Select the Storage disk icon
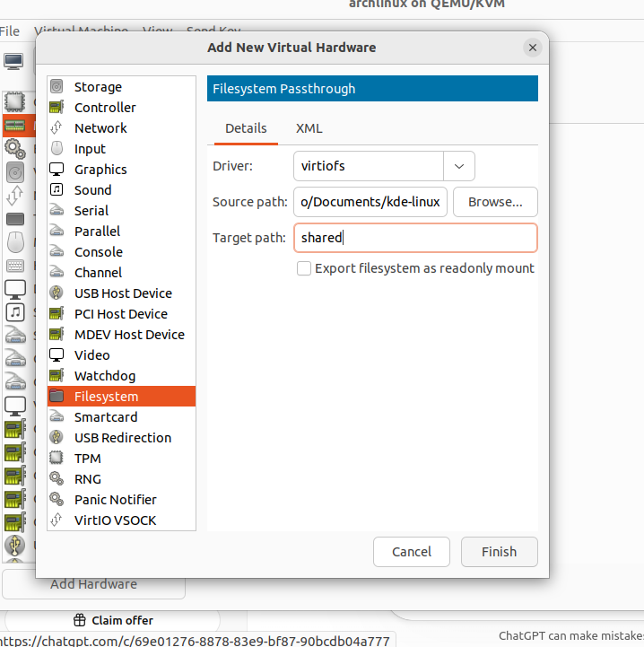 point(57,87)
